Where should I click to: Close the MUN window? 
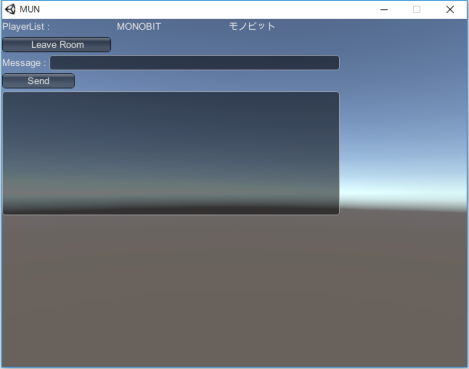450,10
